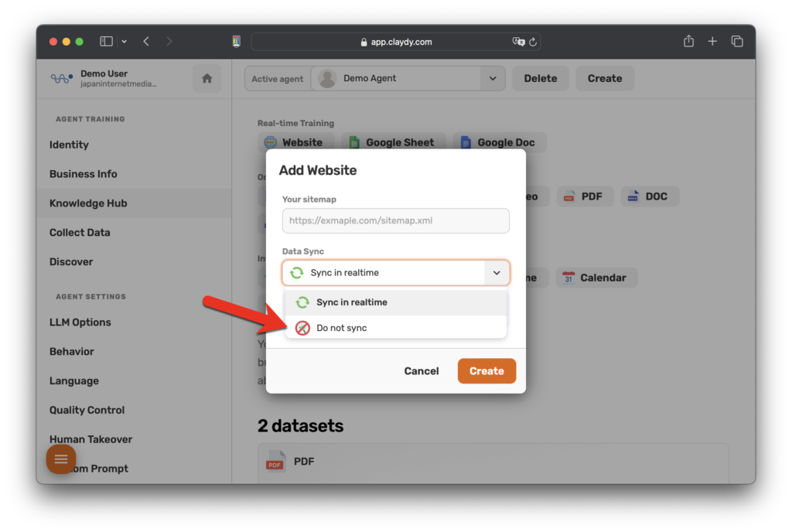Screen dimensions: 792x532
Task: Open a new browser tab with plus icon
Action: tap(712, 42)
